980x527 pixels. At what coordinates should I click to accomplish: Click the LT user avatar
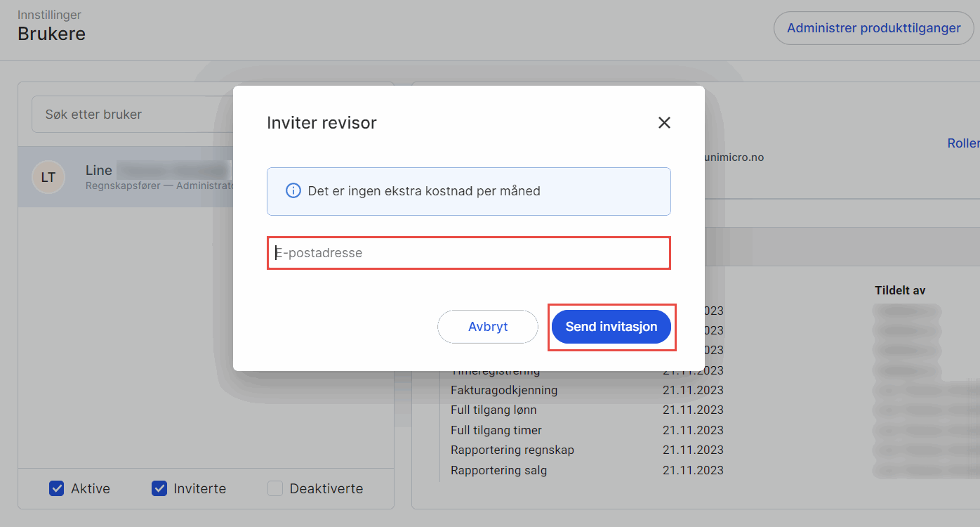(48, 177)
